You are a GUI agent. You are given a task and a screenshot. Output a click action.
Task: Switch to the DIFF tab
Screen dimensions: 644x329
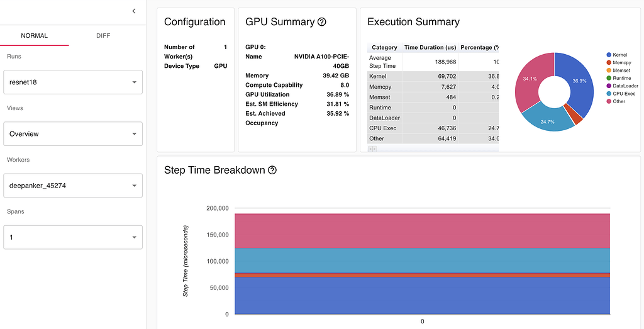coord(103,36)
